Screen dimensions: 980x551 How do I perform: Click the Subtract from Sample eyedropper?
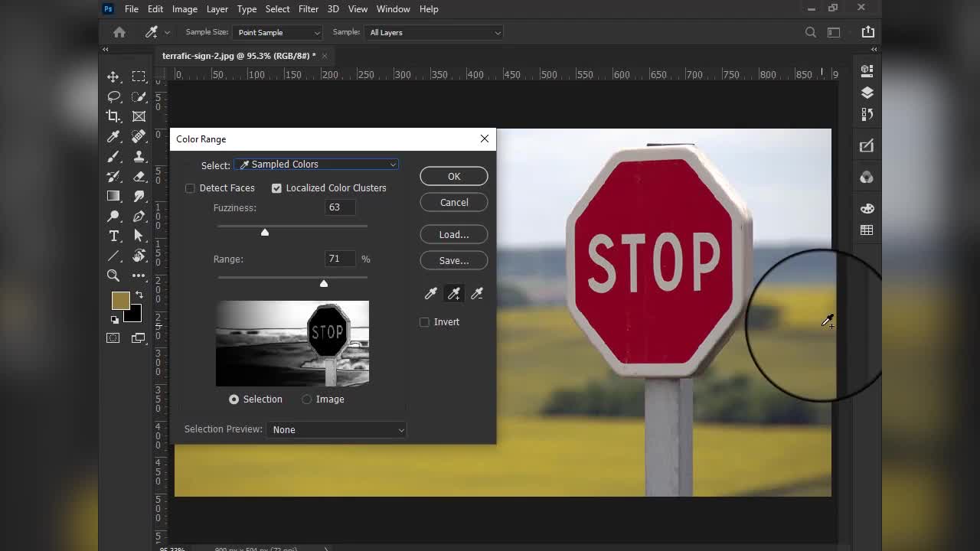click(477, 294)
